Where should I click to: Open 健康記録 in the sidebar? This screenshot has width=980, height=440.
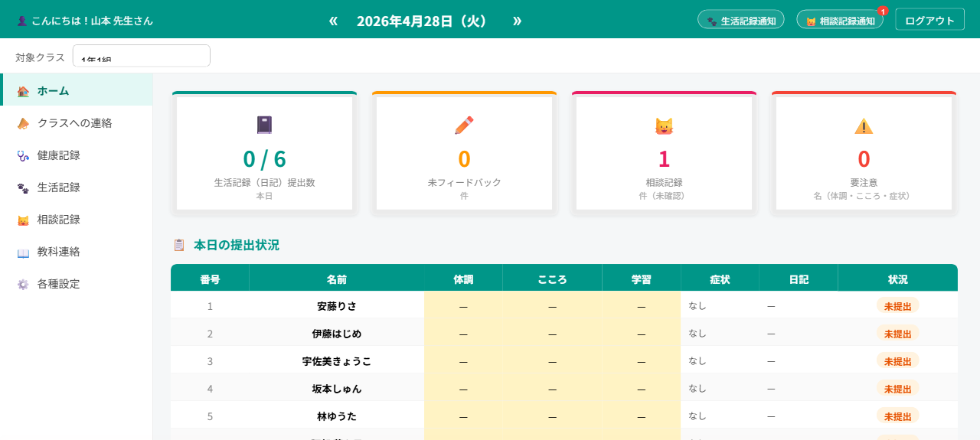[x=77, y=155]
